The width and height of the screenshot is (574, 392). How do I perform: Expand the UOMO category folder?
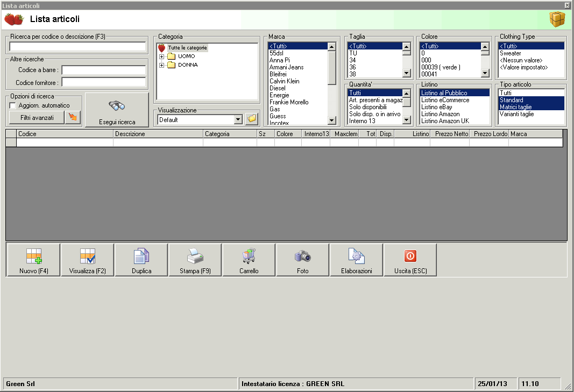coord(161,56)
